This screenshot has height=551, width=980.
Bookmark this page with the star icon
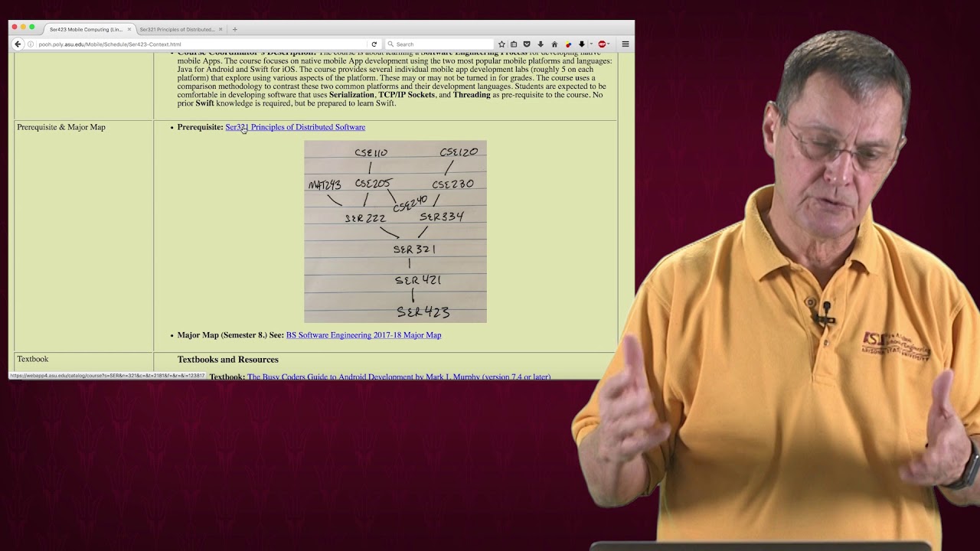pos(501,44)
